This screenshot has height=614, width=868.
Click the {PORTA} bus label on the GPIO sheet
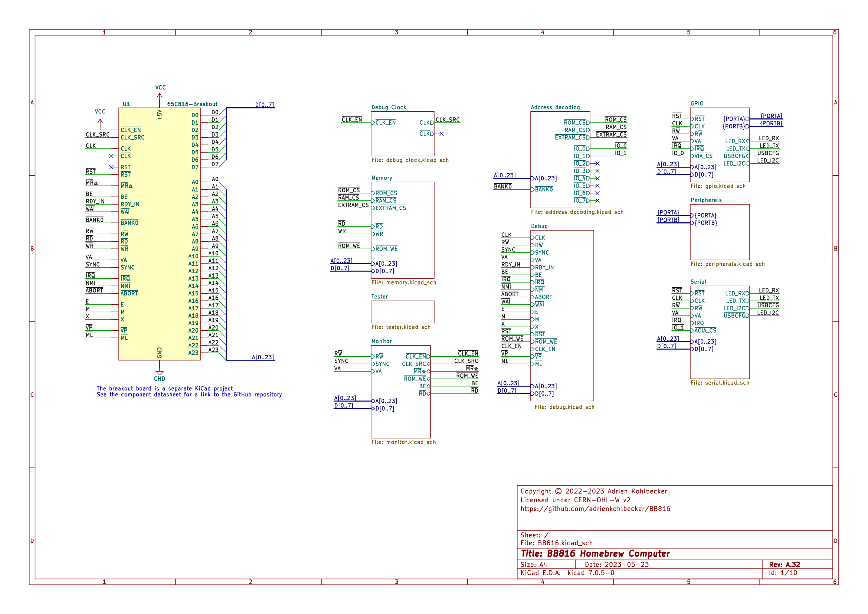(x=771, y=116)
